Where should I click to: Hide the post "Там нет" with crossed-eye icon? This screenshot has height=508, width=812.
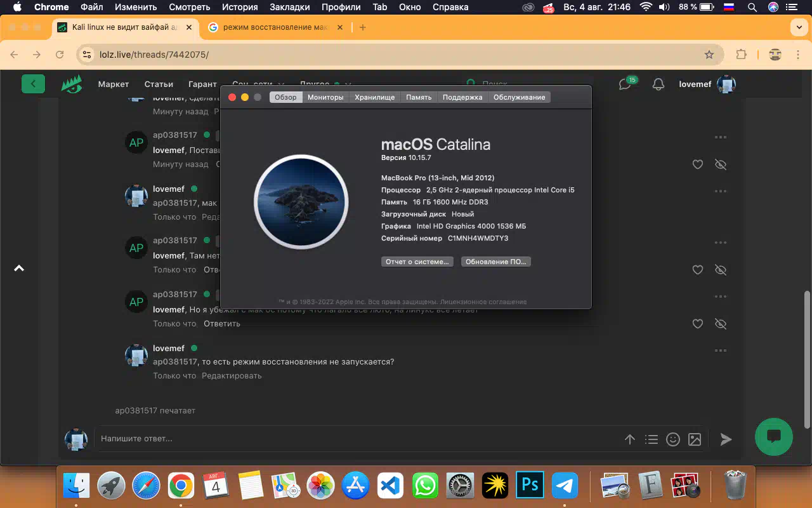[720, 270]
